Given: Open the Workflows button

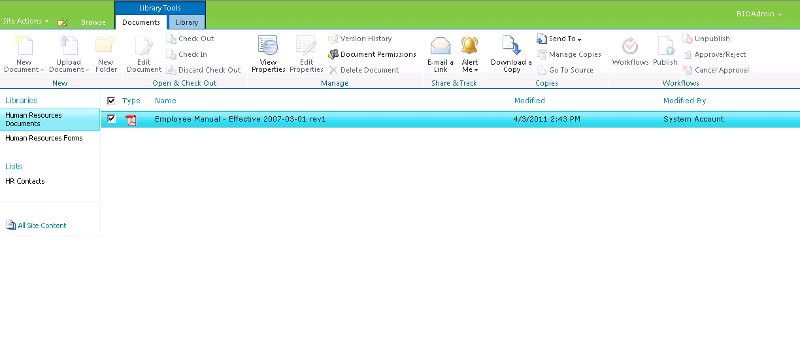Looking at the screenshot, I should pos(630,52).
